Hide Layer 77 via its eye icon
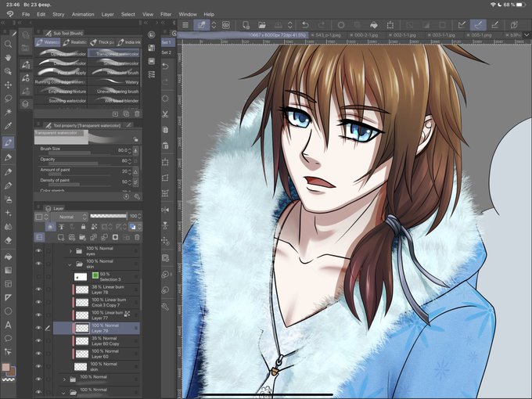 38,315
